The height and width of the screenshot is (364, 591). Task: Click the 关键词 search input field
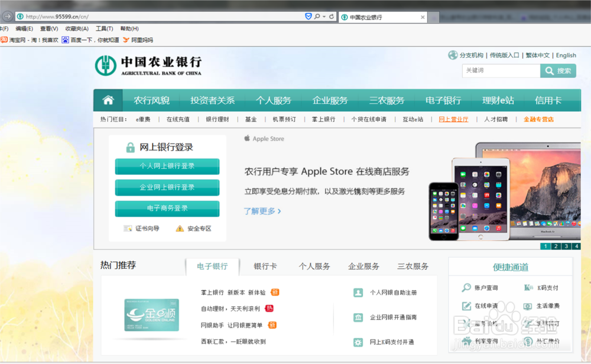[501, 70]
